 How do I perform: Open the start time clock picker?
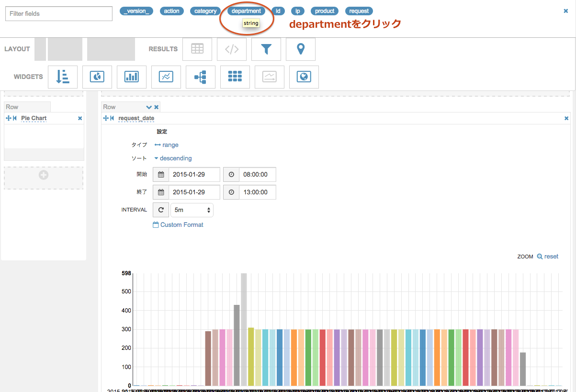[231, 175]
